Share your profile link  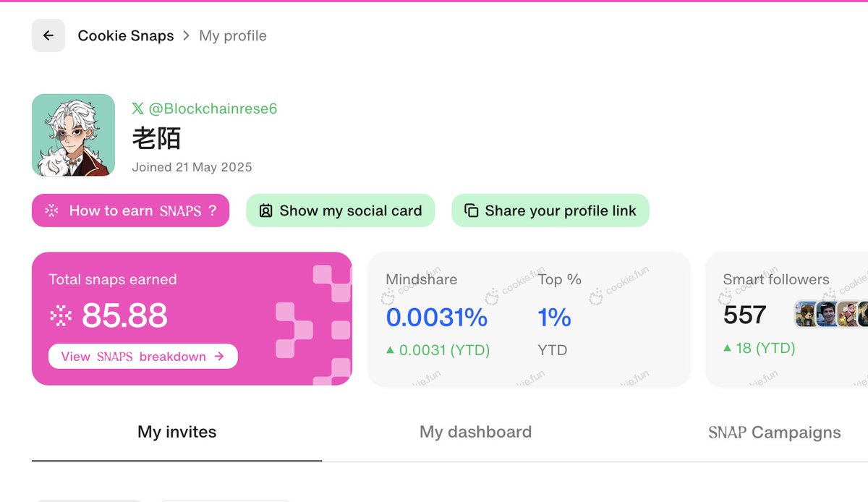[x=550, y=210]
